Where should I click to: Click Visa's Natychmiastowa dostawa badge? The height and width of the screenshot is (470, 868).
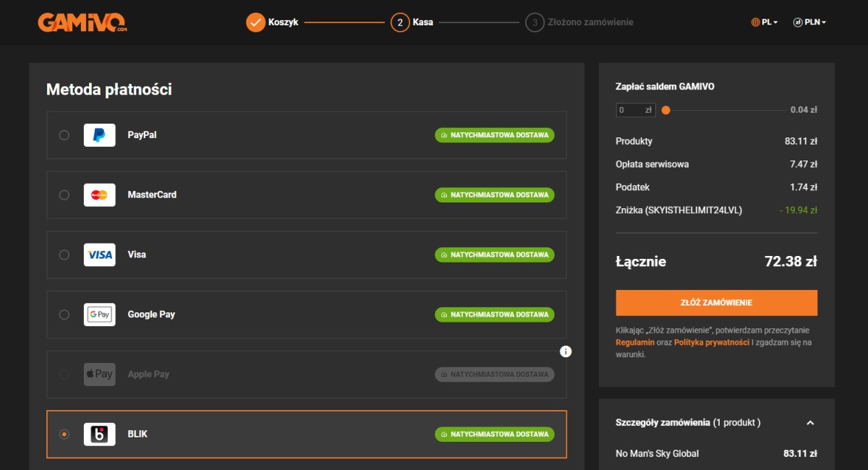(495, 255)
